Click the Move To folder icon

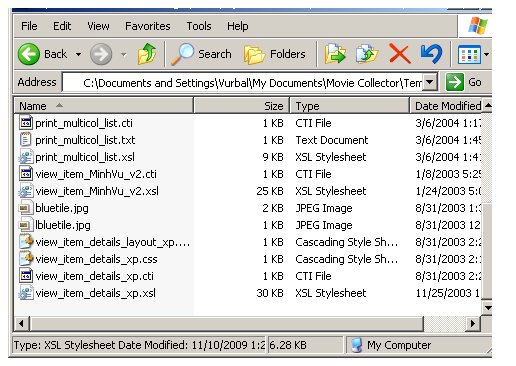(x=335, y=54)
